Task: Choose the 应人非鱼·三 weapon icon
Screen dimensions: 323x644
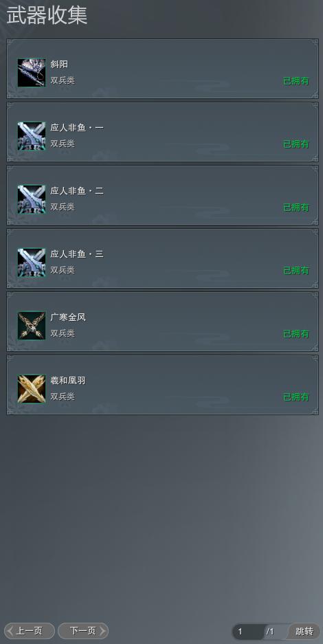Action: 32,262
